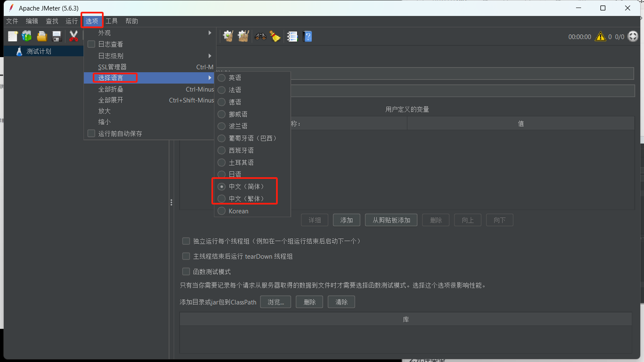Click the Open file folder icon
Viewport: 644px width, 362px height.
click(42, 37)
